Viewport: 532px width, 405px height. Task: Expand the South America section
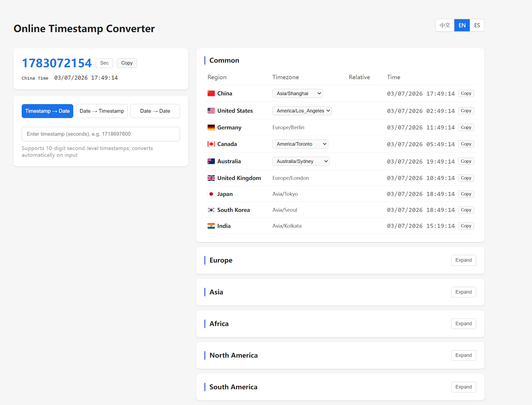(x=464, y=387)
